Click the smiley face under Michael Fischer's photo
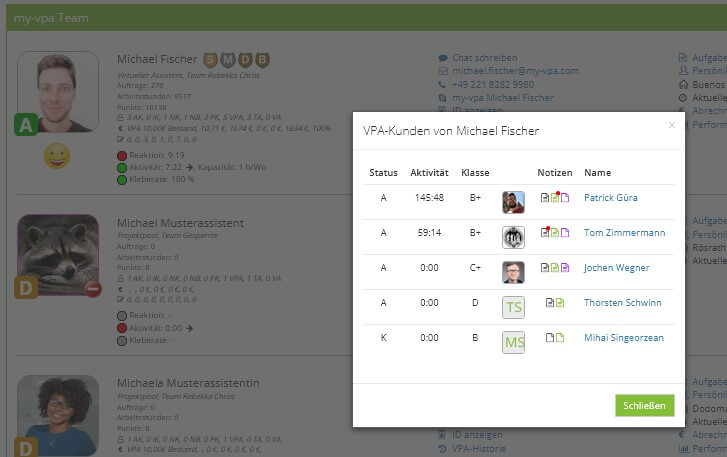Viewport: 727px width, 457px height. 57,156
